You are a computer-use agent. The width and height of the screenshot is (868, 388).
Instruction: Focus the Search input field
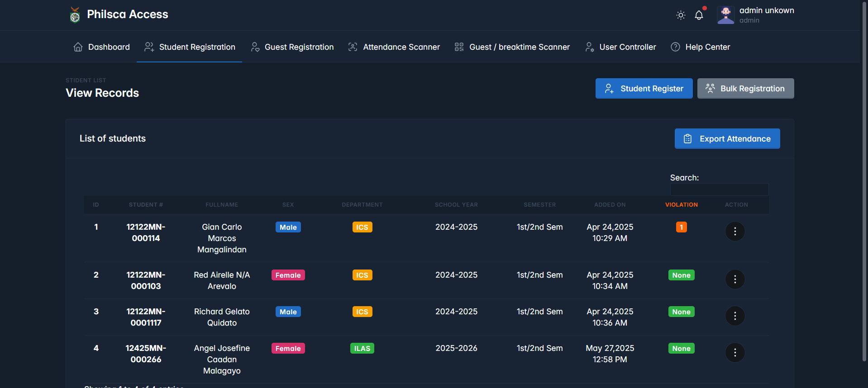coord(719,189)
